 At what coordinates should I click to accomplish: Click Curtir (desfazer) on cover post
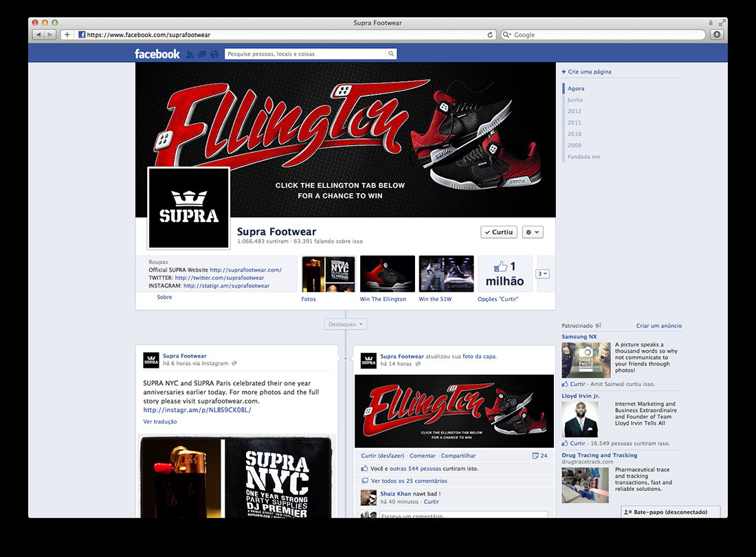(x=383, y=456)
